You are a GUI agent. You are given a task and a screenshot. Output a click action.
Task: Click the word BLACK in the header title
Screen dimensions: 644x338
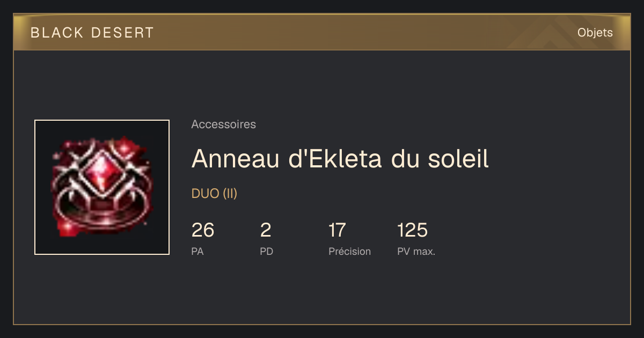[x=57, y=33]
